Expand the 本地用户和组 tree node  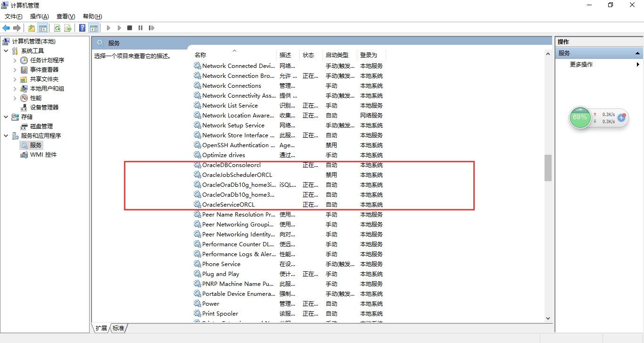pos(15,89)
